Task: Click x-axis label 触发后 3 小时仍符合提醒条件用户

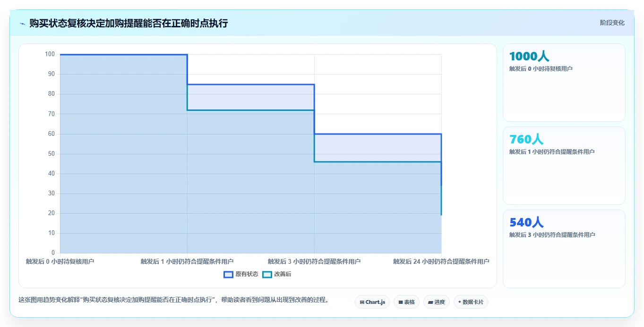Action: click(x=314, y=261)
